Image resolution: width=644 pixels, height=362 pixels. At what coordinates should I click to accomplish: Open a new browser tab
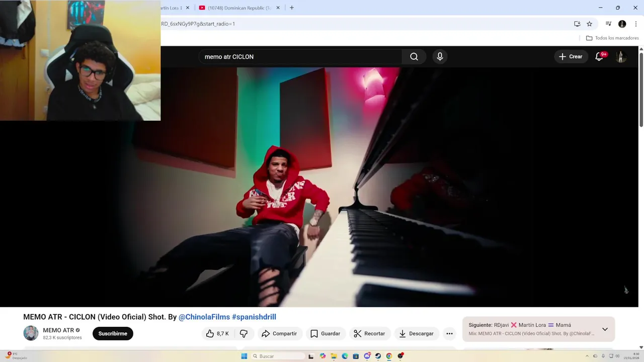[291, 8]
